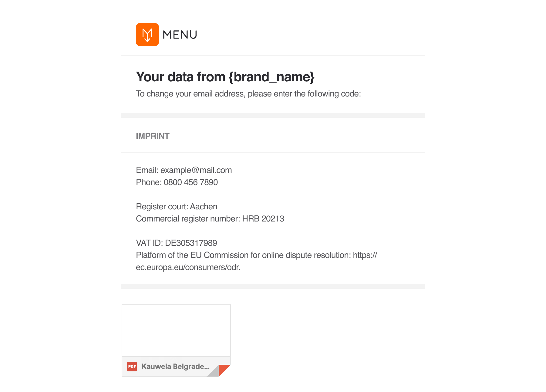Click the Kauwela Belgrade... file name
Viewport: 546px width, 392px height.
pyautogui.click(x=176, y=367)
